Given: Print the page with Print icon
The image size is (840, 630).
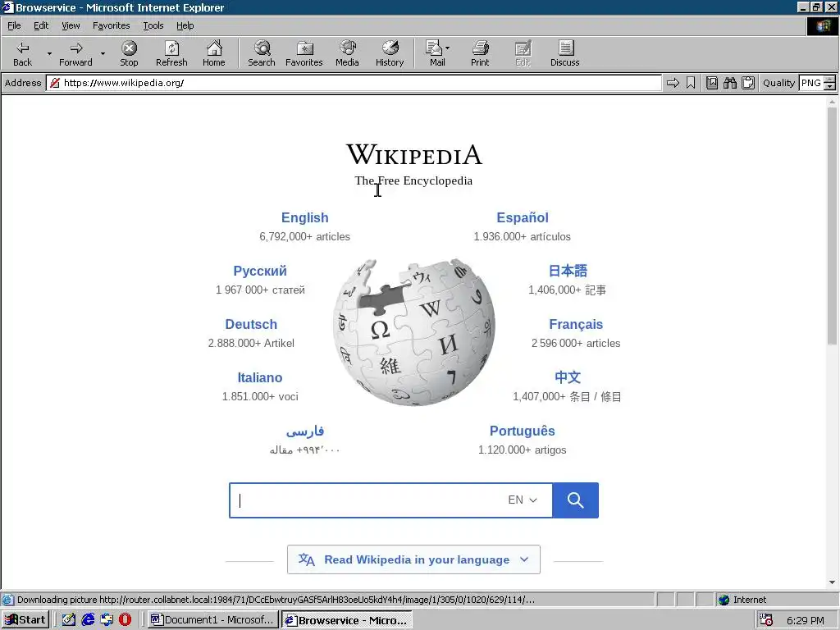Looking at the screenshot, I should coord(480,53).
